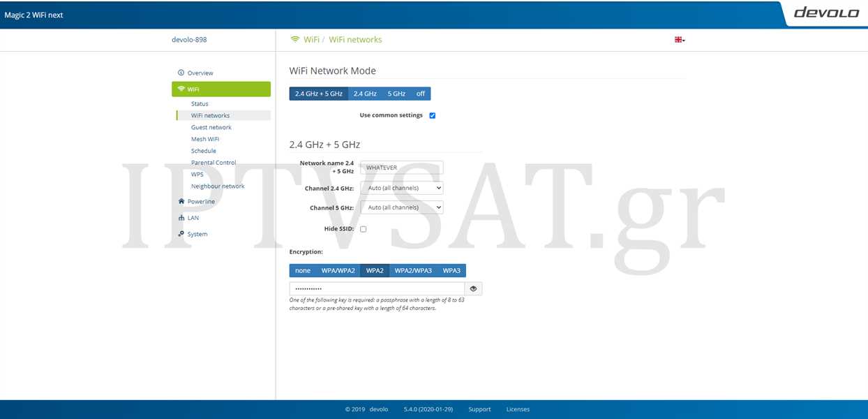Open the Guest network menu item
The height and width of the screenshot is (419, 868).
[x=211, y=127]
